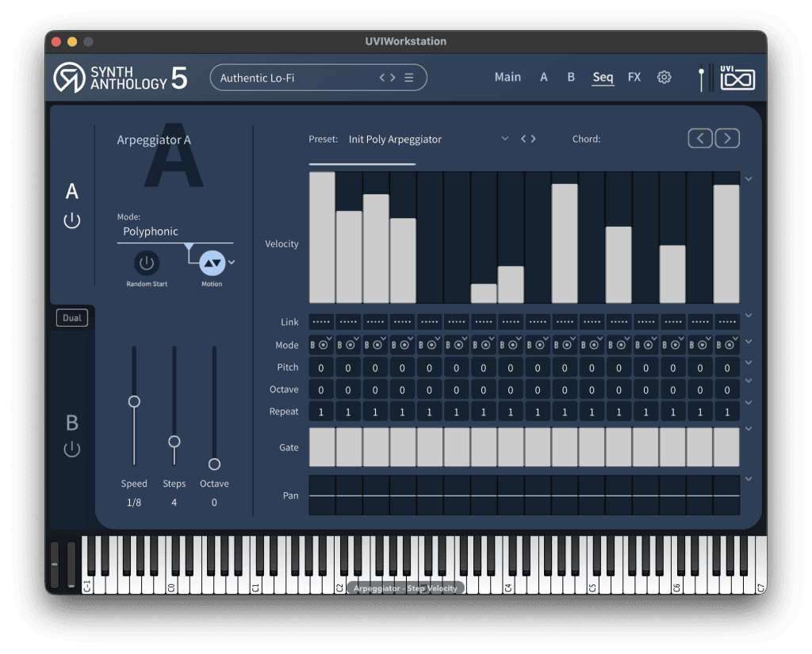Click the last step Mode icon

click(x=727, y=344)
